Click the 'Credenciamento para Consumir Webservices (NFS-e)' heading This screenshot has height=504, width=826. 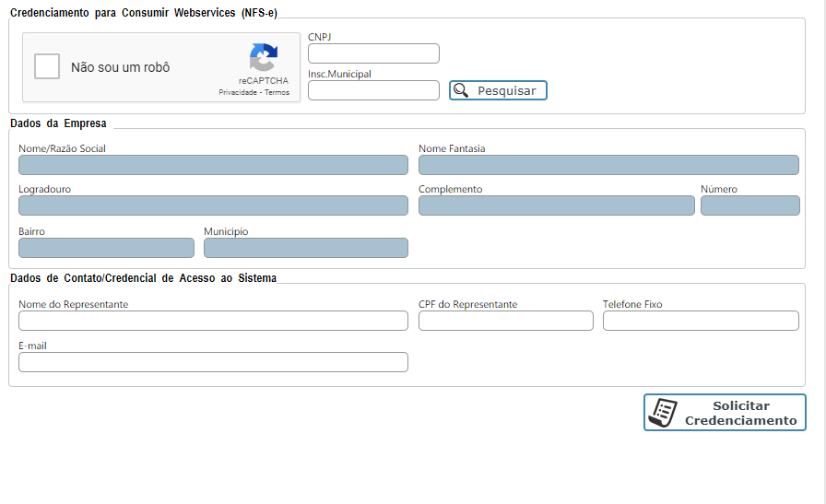click(144, 13)
